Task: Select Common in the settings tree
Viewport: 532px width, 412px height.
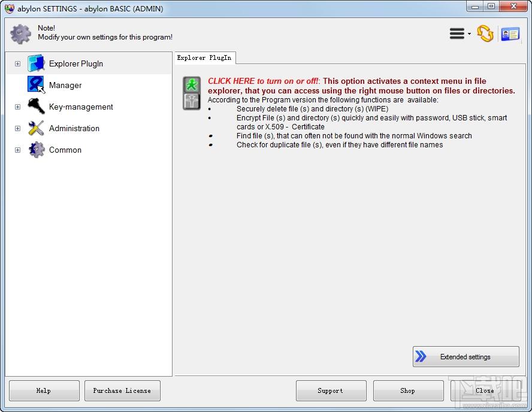Action: [65, 150]
